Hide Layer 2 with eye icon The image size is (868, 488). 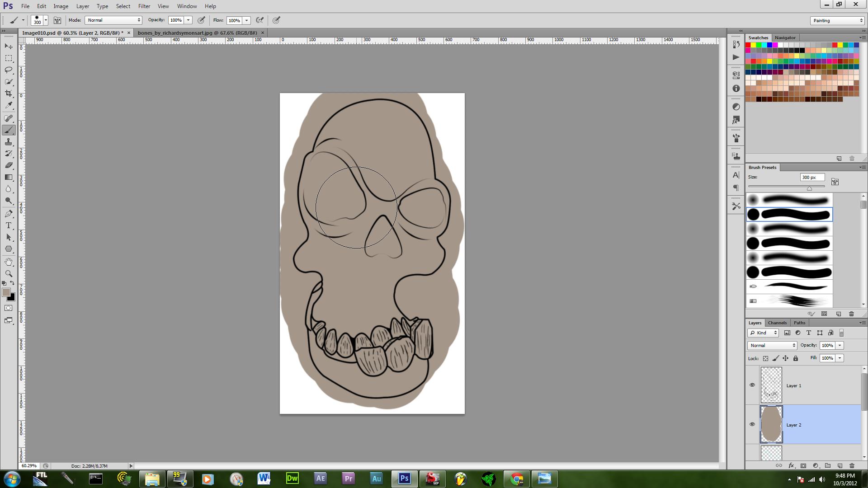[x=752, y=425]
